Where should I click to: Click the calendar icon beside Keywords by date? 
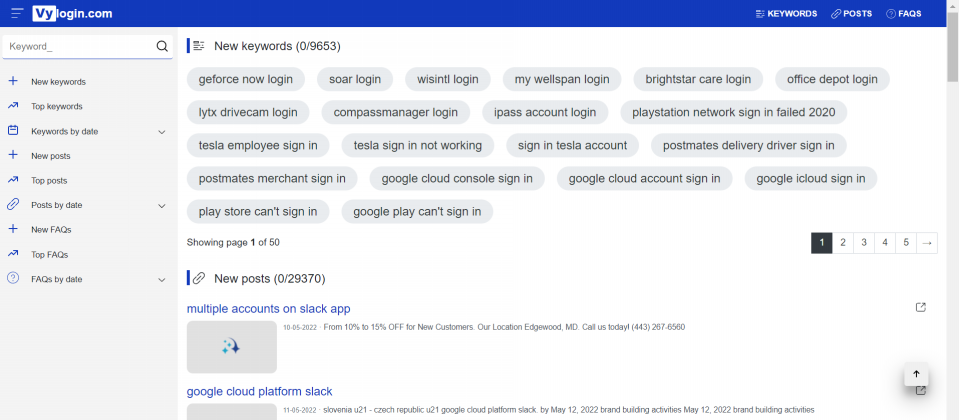[13, 131]
